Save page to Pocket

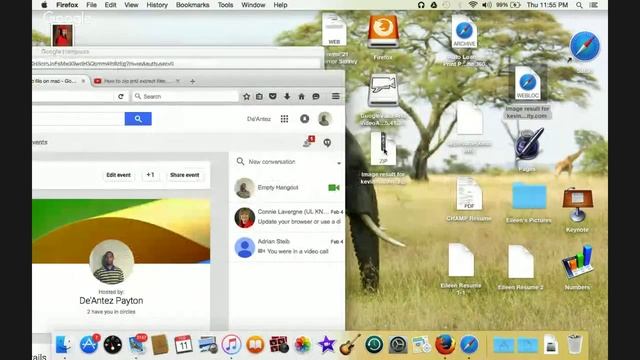coord(273,96)
